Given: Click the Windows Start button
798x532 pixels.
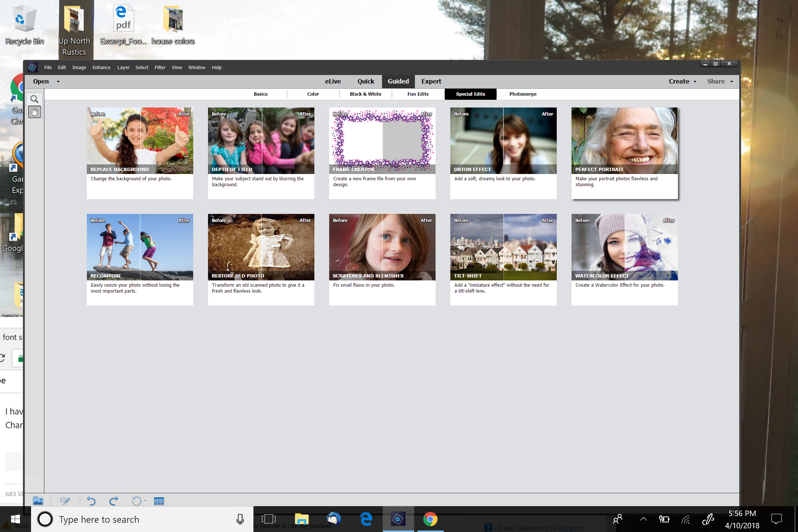Looking at the screenshot, I should pos(16,519).
